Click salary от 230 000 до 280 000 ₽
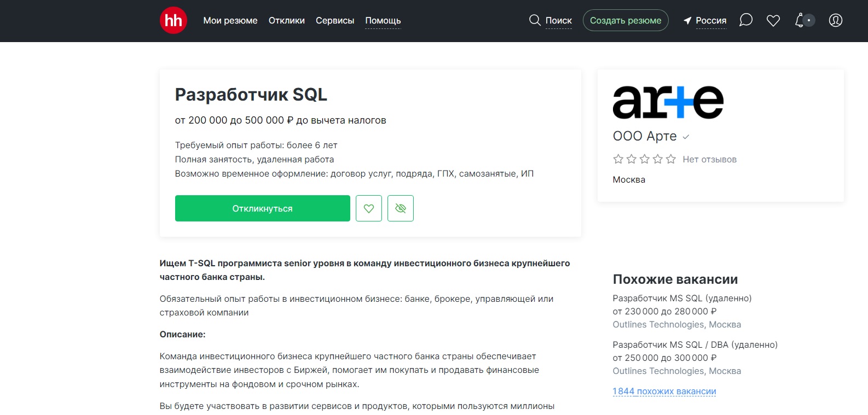The image size is (868, 415). [x=664, y=312]
